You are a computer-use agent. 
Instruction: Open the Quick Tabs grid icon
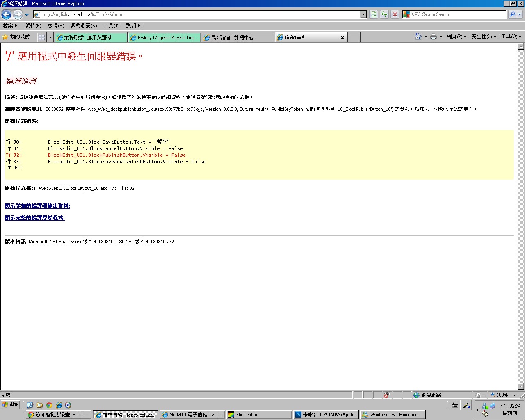41,37
